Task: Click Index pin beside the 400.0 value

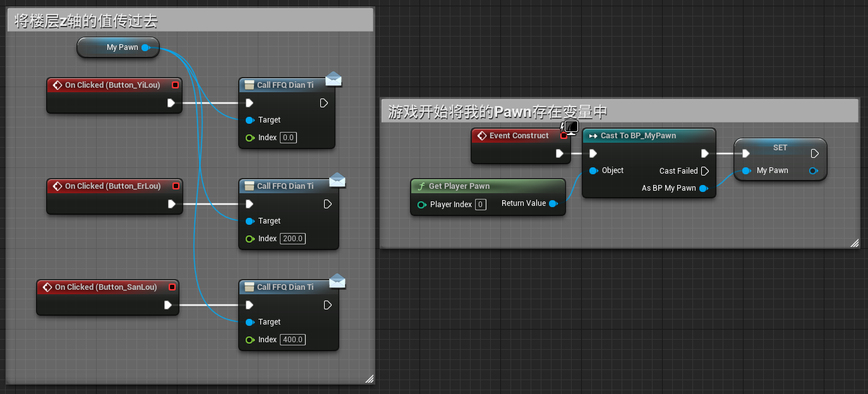Action: (249, 340)
